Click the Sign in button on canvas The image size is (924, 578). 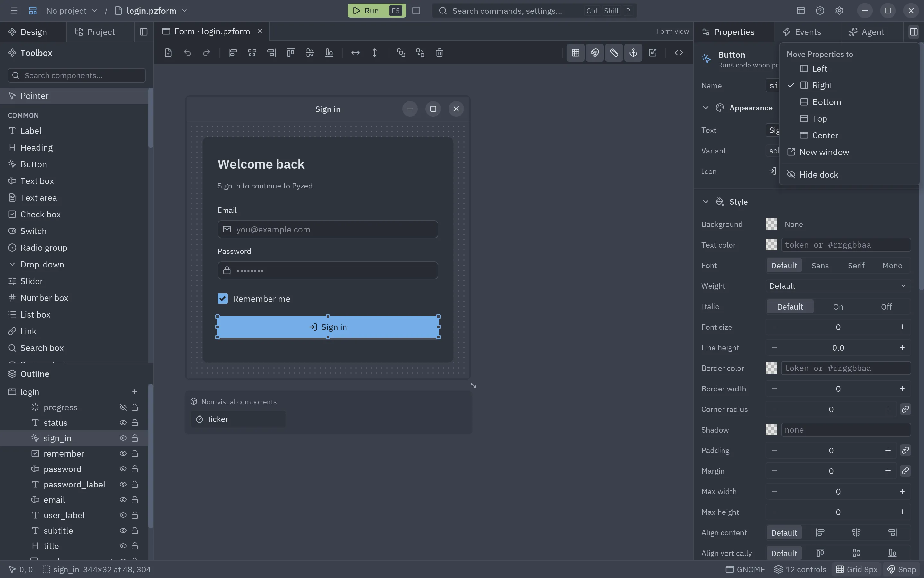[328, 327]
